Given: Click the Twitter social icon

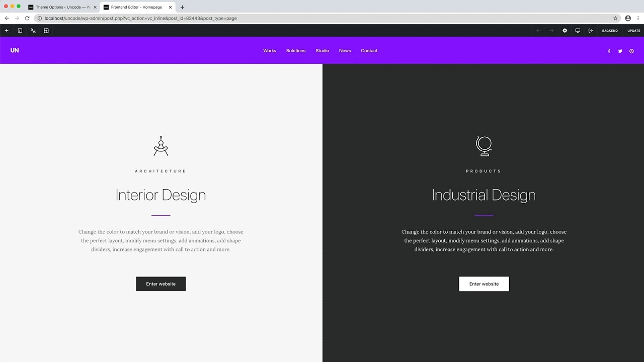Looking at the screenshot, I should [620, 51].
